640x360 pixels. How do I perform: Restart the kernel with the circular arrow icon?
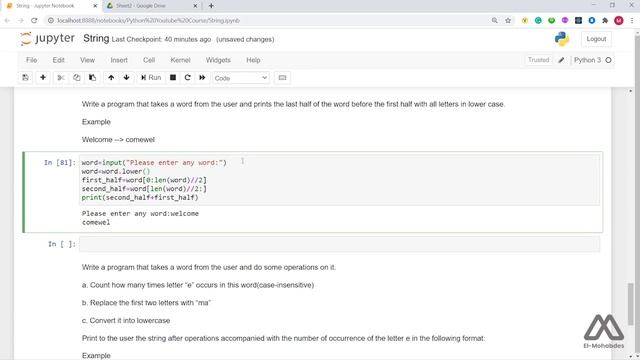click(x=187, y=78)
